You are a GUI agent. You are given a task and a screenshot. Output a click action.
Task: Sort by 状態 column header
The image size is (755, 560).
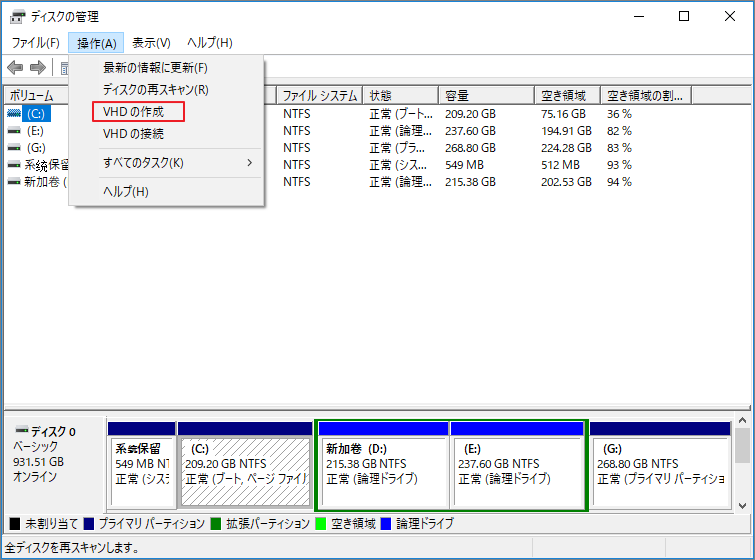click(400, 95)
